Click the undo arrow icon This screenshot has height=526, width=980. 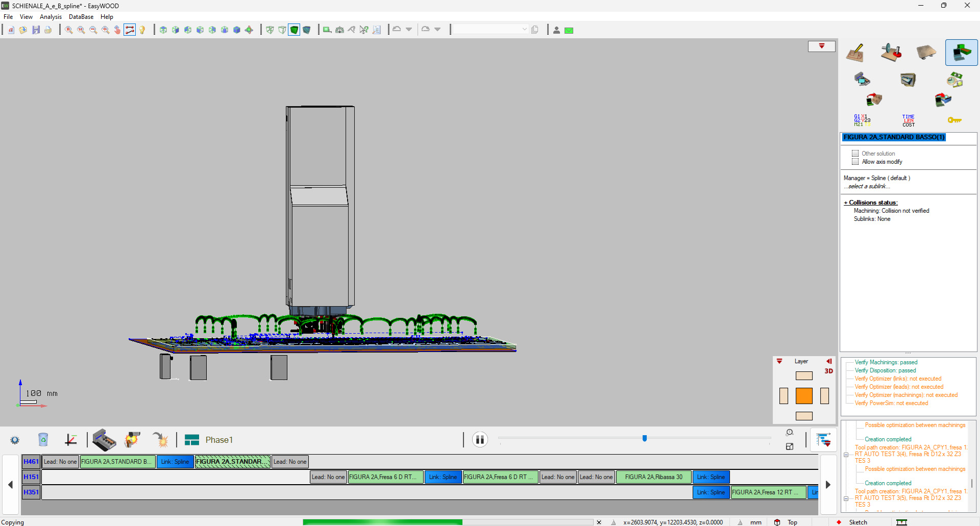397,30
